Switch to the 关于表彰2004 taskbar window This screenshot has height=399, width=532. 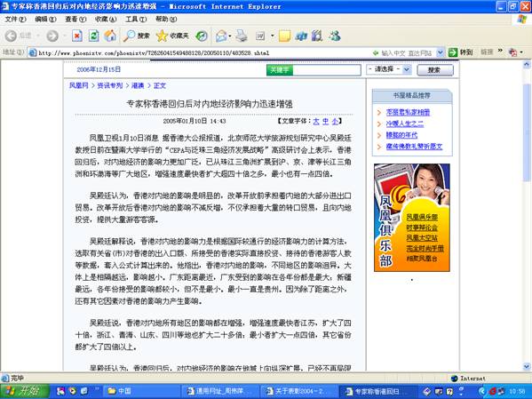pos(299,391)
